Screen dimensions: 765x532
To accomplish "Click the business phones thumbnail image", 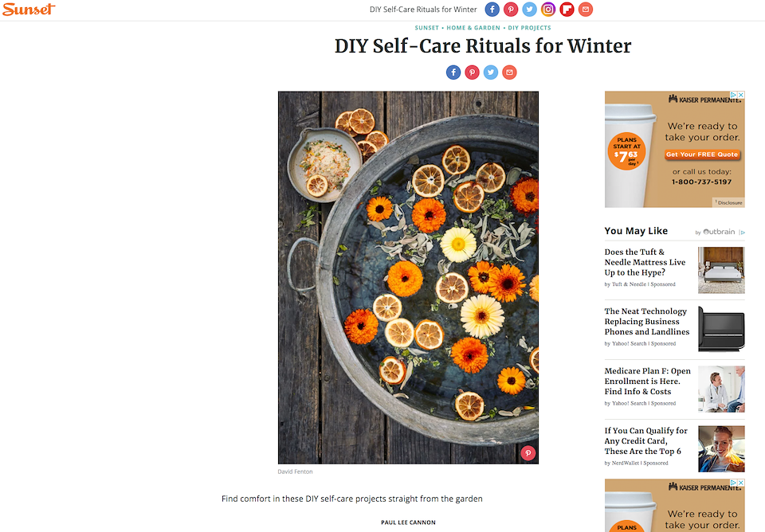I will click(721, 329).
